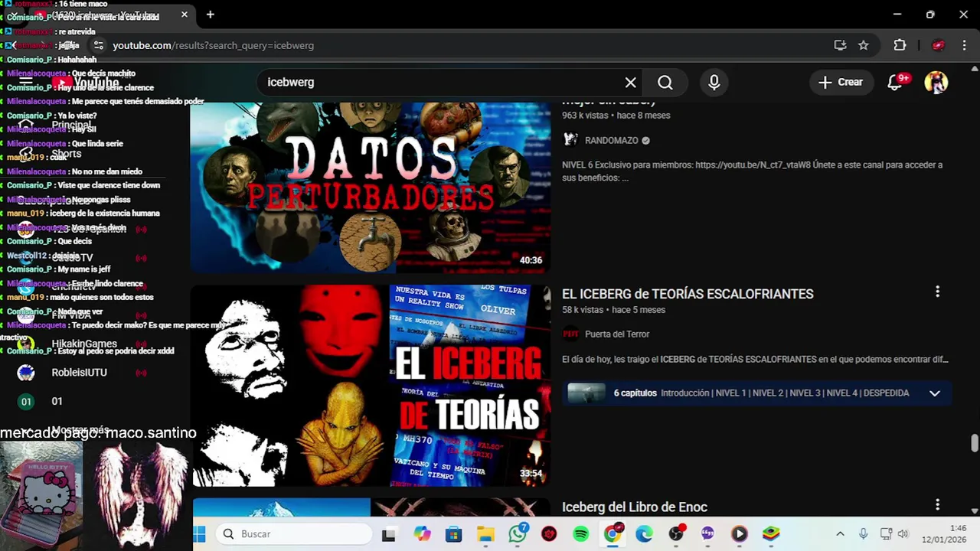Open Microsoft Edge from the taskbar
Screen dimensions: 980x551
pos(644,534)
